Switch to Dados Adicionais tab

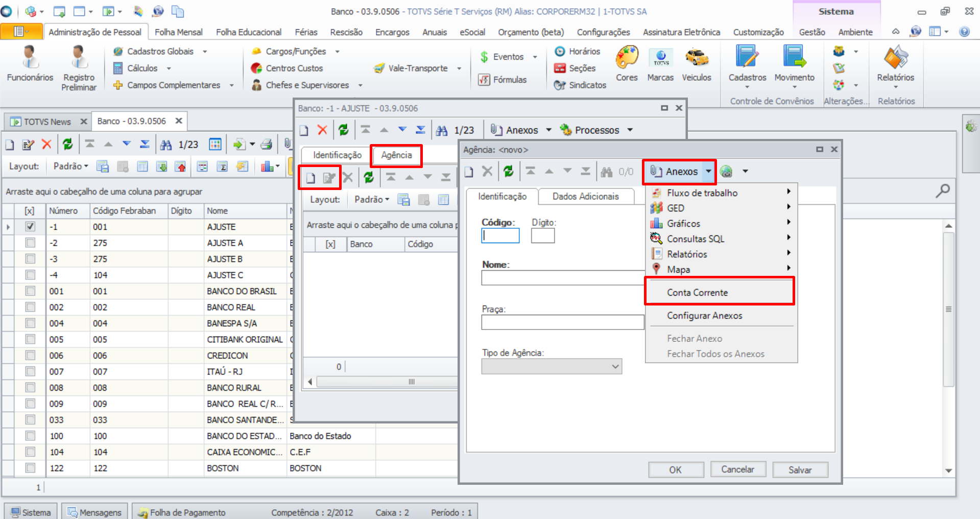pos(585,196)
